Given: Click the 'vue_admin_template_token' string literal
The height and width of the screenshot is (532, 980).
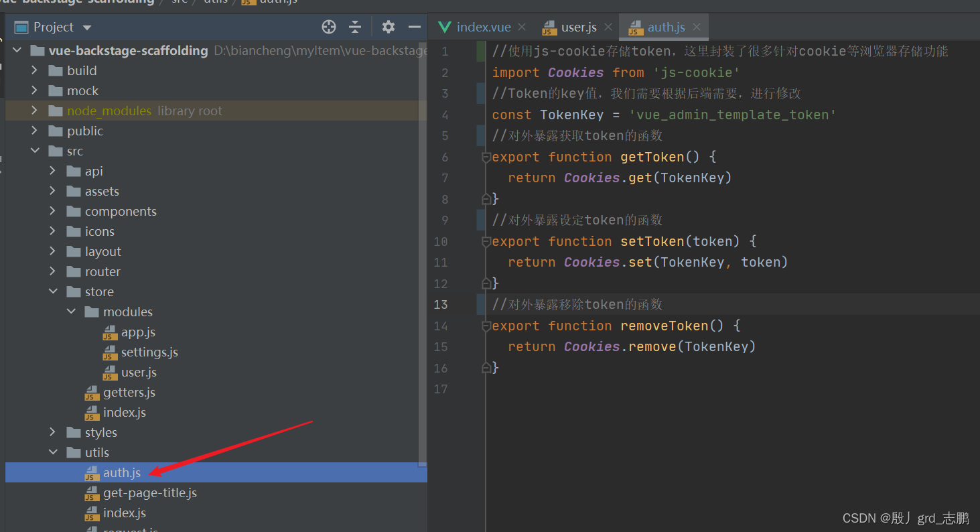Looking at the screenshot, I should pyautogui.click(x=733, y=115).
